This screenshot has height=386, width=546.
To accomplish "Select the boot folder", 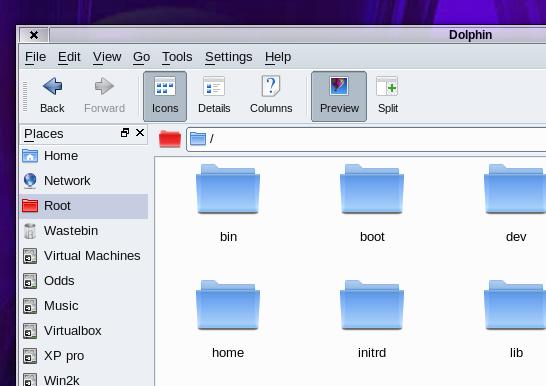I will (372, 204).
